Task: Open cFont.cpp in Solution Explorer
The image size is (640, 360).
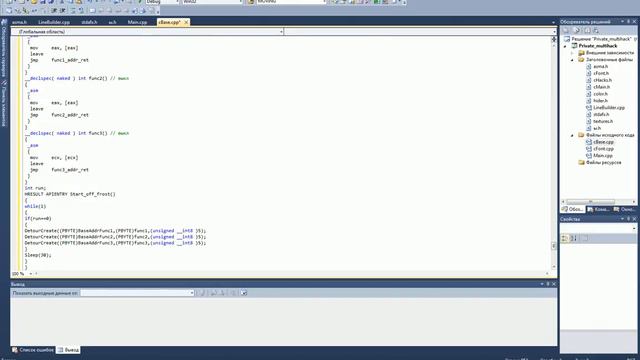Action: pos(603,149)
